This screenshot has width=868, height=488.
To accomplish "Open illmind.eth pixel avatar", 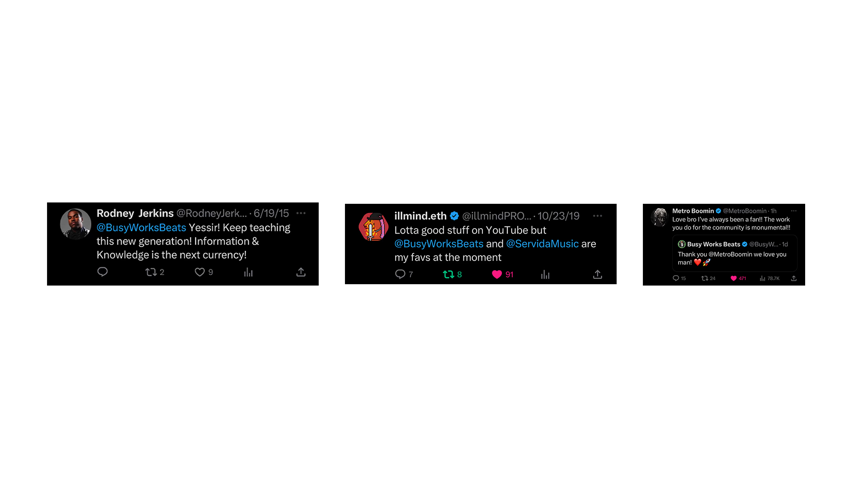I will click(x=373, y=226).
